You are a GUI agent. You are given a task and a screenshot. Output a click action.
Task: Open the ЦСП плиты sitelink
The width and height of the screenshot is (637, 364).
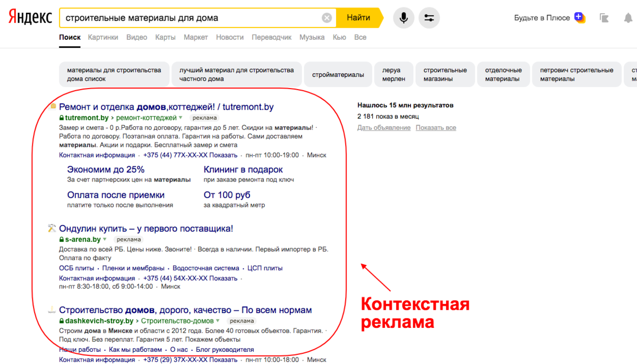[x=265, y=268]
